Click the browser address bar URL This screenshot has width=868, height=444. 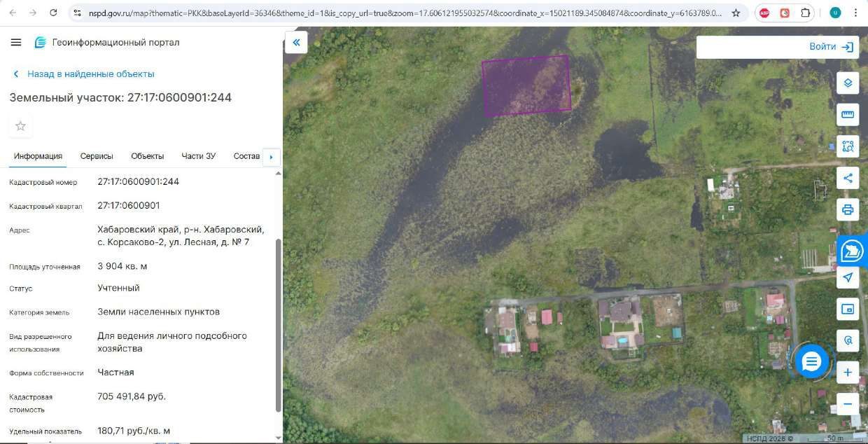click(405, 13)
